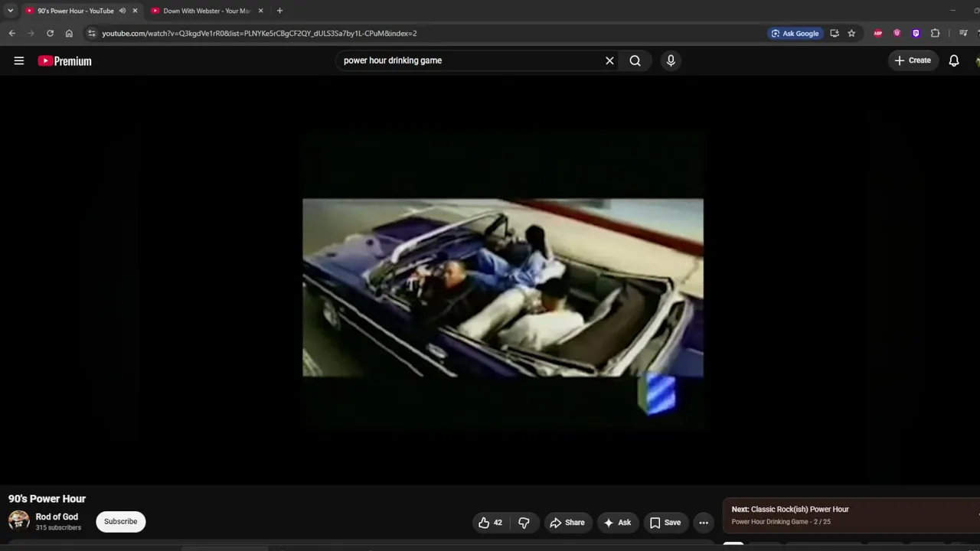
Task: Open Rod of God channel avatar
Action: pos(19,521)
